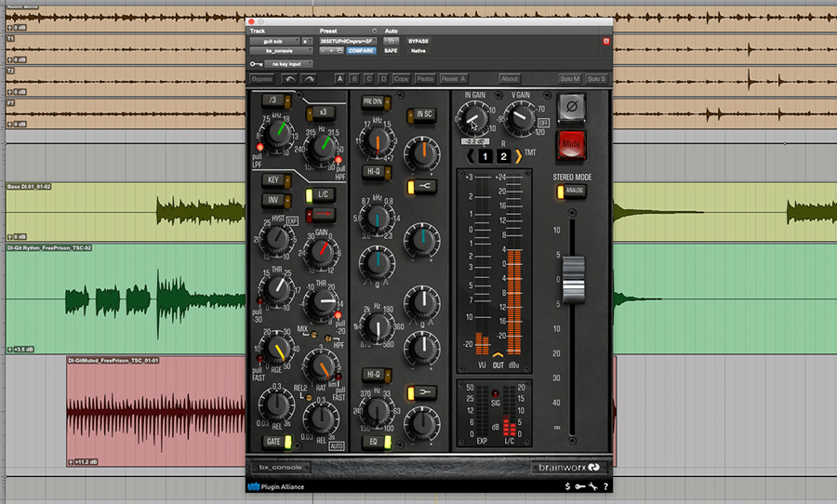Toggle the EQ enable button
The width and height of the screenshot is (837, 504).
[377, 442]
